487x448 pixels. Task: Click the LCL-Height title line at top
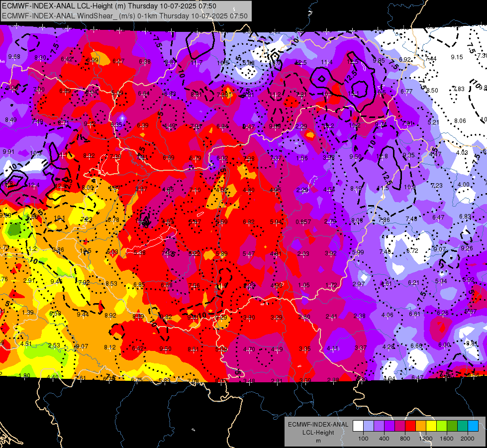point(109,6)
